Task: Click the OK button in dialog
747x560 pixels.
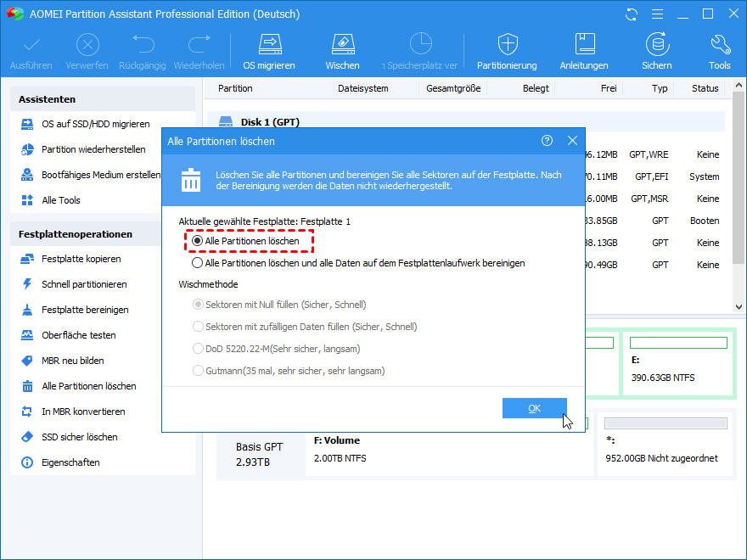Action: click(x=535, y=408)
